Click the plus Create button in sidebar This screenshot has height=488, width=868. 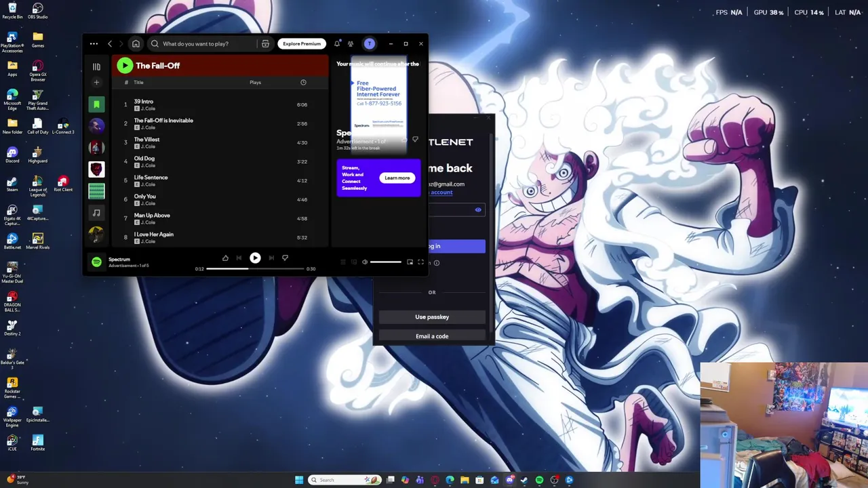96,82
